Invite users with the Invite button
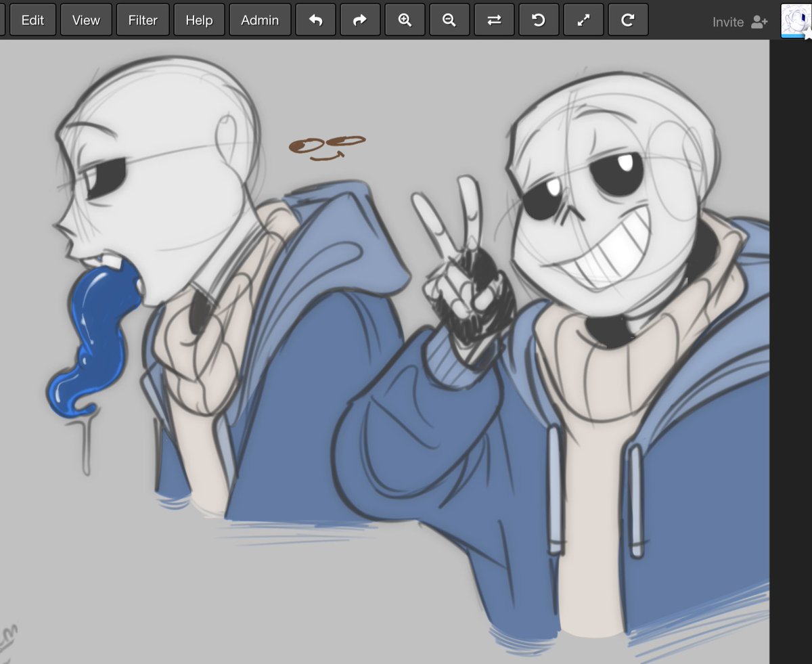Image resolution: width=812 pixels, height=664 pixels. [x=740, y=22]
